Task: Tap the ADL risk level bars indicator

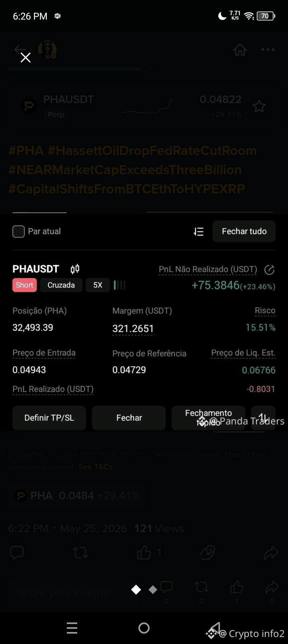Action: (120, 285)
